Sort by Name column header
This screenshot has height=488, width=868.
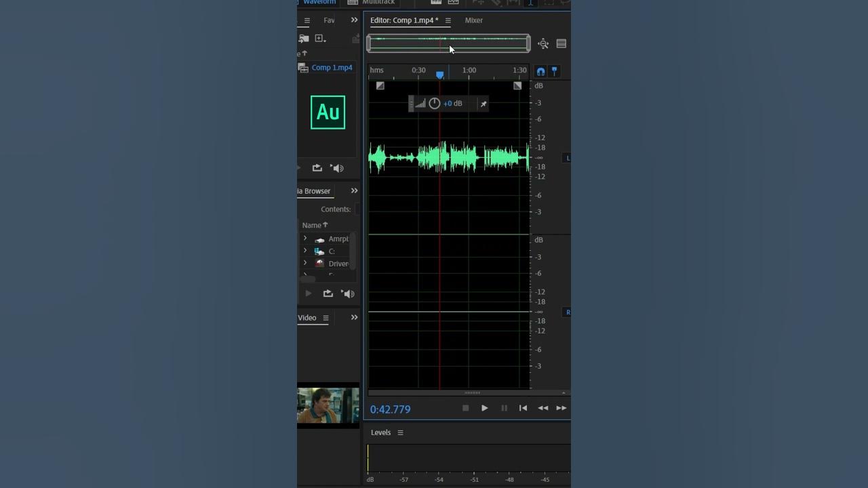pos(315,225)
